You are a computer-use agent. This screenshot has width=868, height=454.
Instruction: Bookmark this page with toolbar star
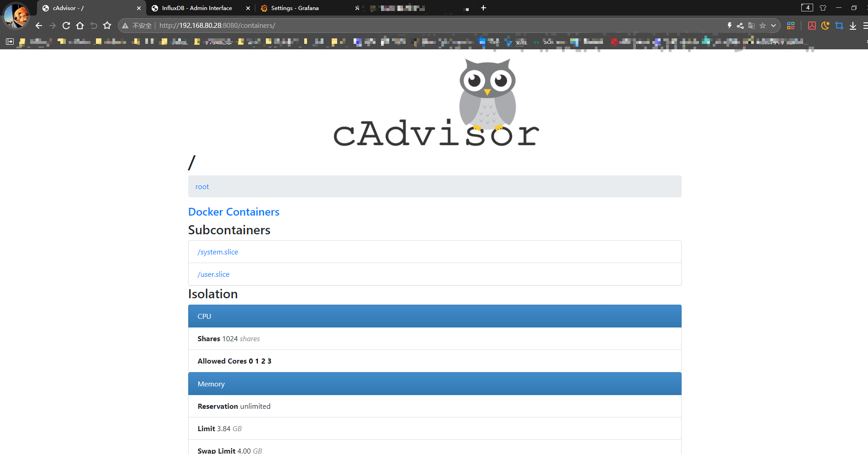pyautogui.click(x=107, y=26)
